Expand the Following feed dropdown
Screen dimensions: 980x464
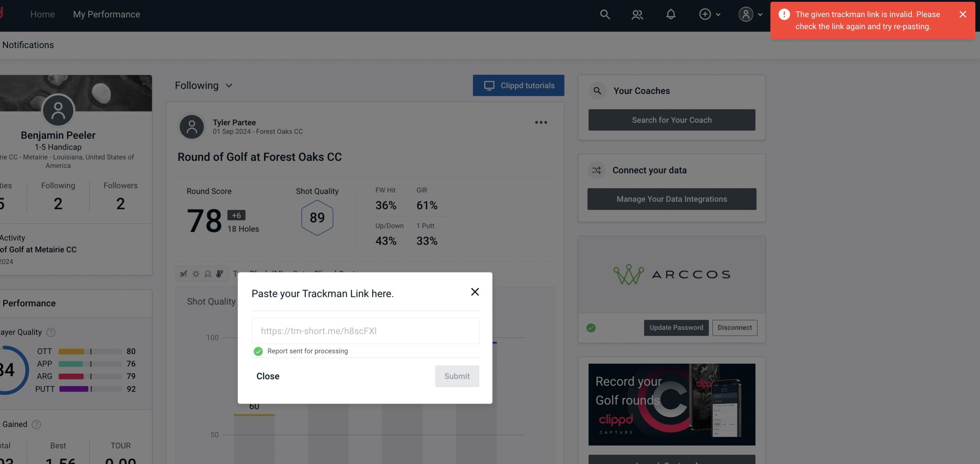tap(204, 85)
